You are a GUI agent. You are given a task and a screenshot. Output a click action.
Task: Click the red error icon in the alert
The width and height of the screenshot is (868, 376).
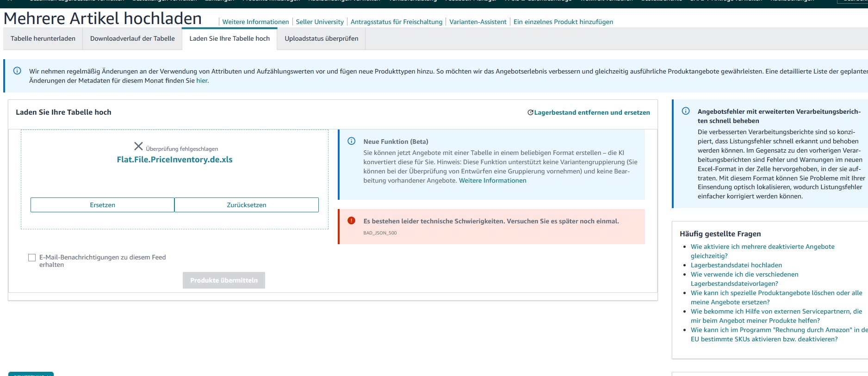point(352,221)
